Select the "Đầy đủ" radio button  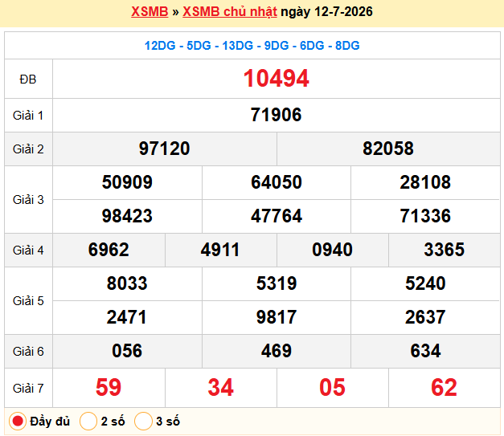(x=18, y=421)
